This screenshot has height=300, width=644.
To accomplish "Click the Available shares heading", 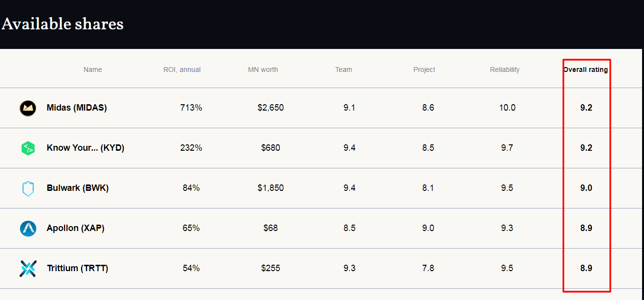I will 63,23.
